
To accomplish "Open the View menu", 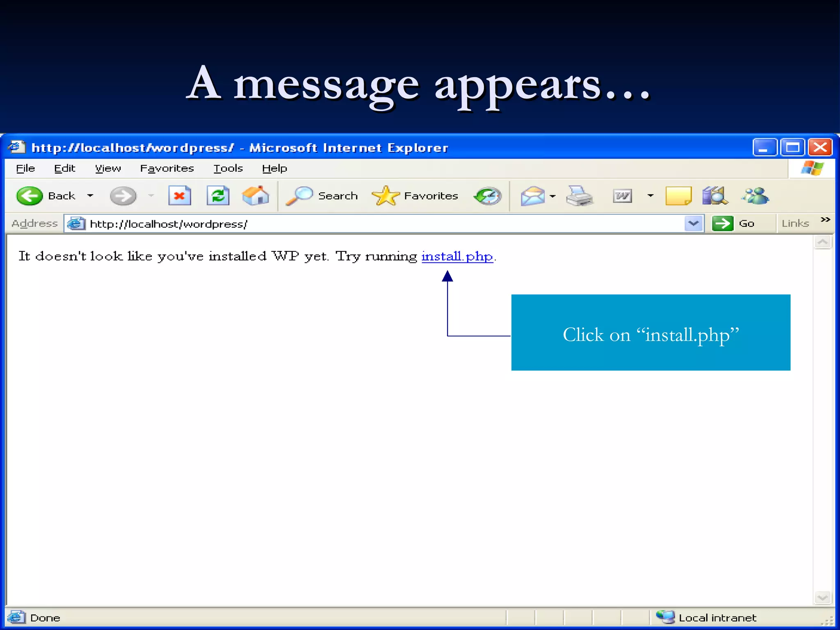I will tap(108, 168).
